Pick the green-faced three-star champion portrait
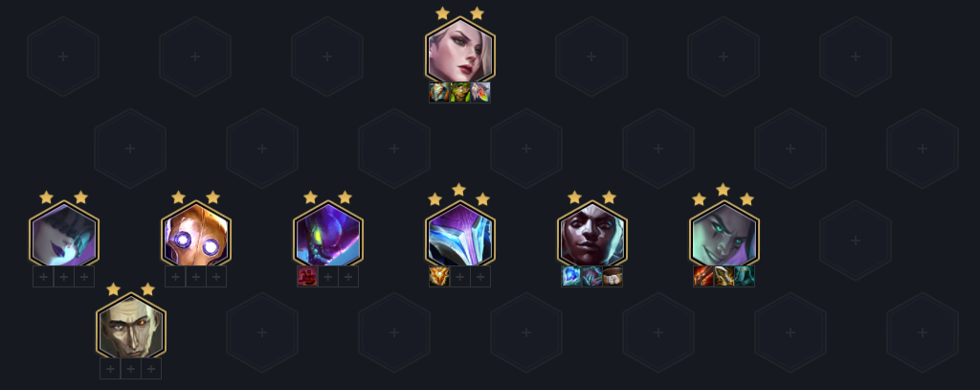Viewport: 980px width, 390px height. tap(724, 235)
